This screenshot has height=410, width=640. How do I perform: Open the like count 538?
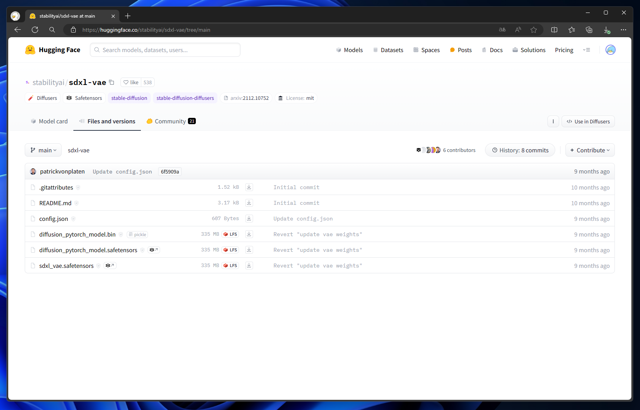click(x=148, y=82)
